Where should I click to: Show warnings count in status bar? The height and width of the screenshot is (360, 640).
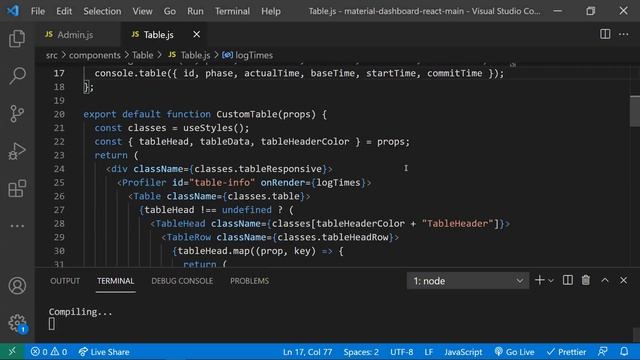pyautogui.click(x=59, y=351)
